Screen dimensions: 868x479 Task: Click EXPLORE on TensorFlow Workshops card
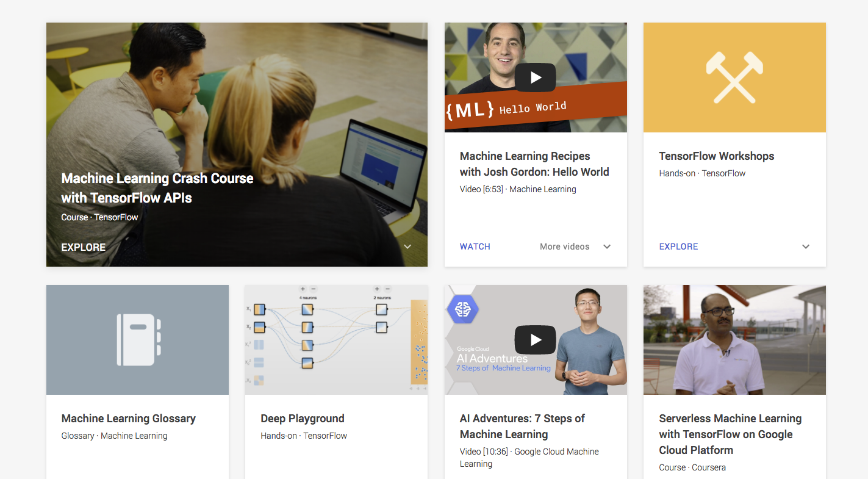pos(678,247)
